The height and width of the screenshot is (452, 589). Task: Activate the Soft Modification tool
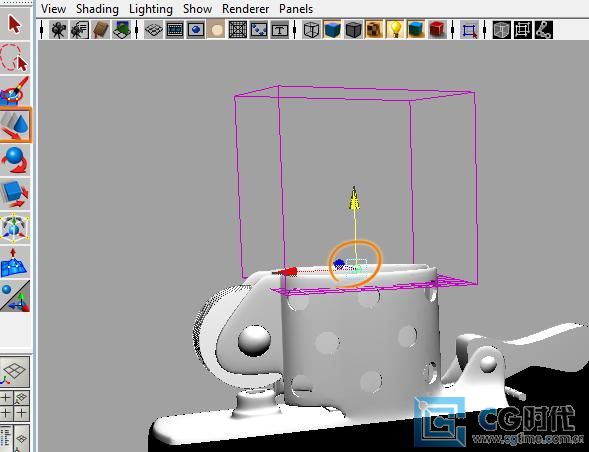click(x=15, y=262)
